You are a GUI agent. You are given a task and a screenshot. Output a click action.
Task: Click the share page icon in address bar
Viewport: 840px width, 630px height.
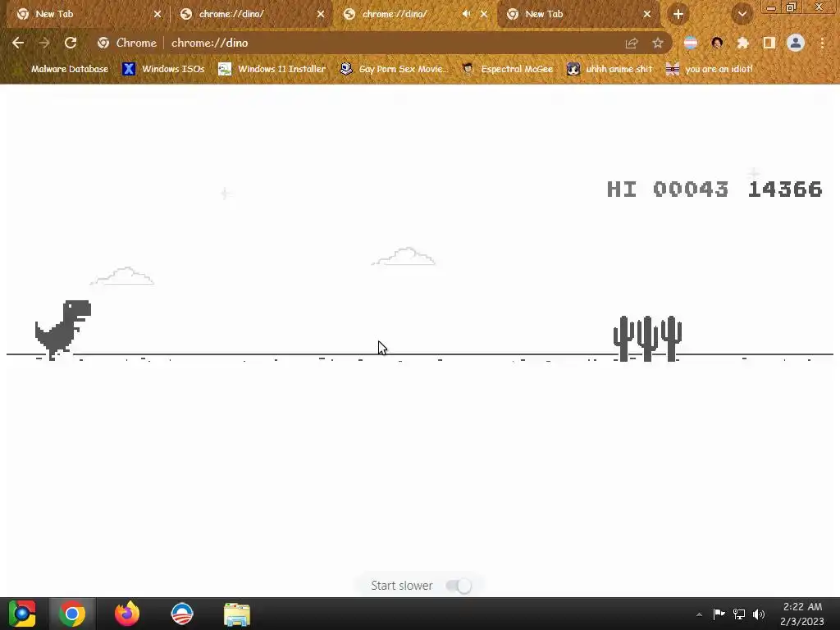coord(632,43)
